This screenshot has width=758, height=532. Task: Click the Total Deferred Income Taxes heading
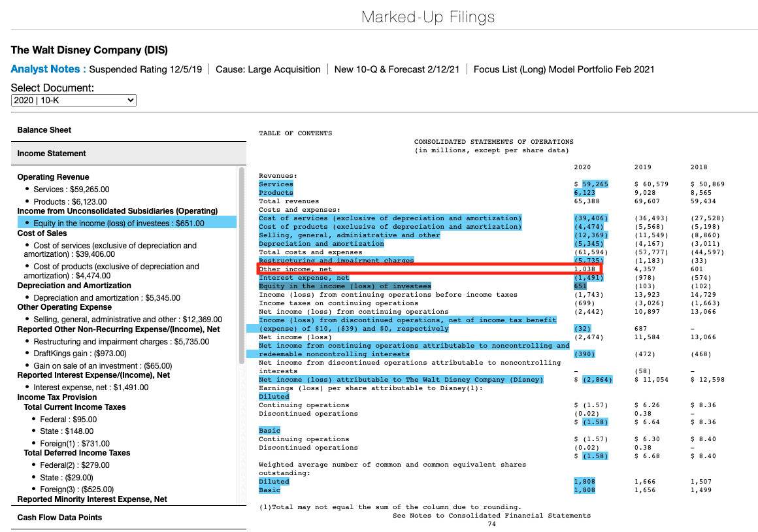[x=77, y=453]
